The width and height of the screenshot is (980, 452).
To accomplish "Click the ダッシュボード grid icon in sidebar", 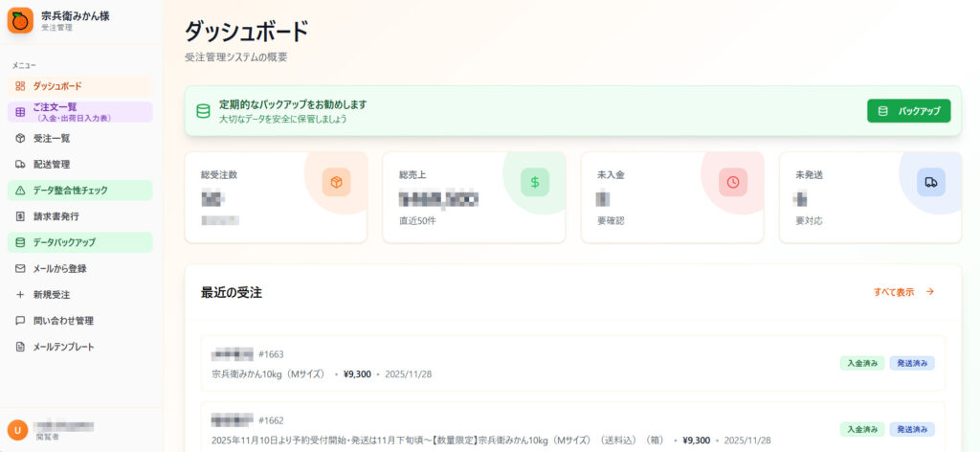I will (x=20, y=86).
